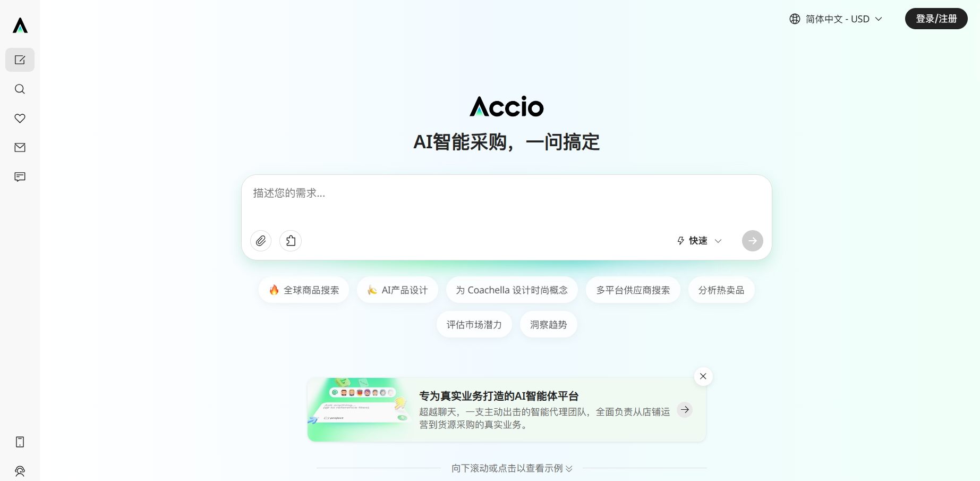Open the customer support headset icon
980x481 pixels.
20,471
